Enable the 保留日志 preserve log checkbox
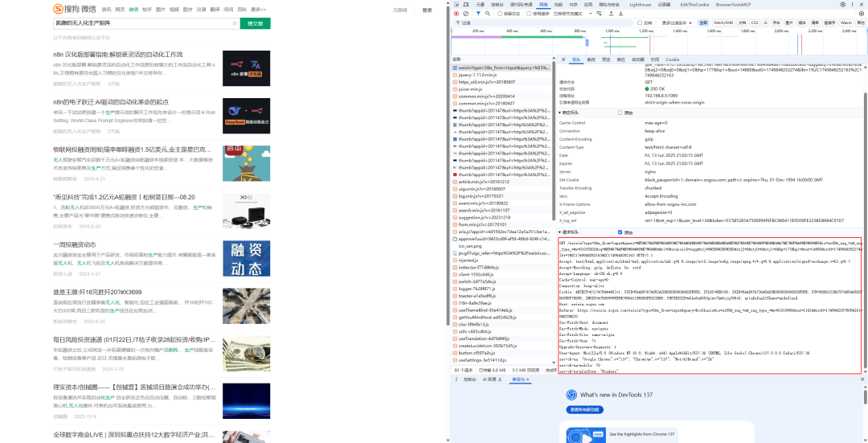 500,14
